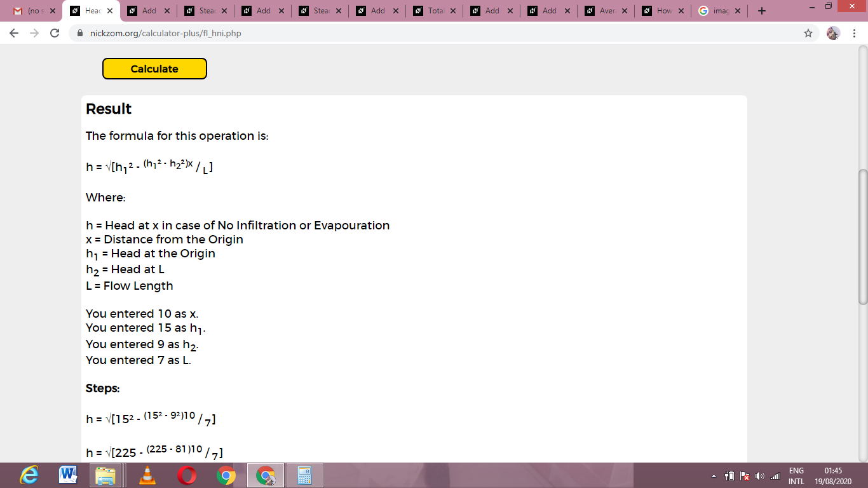Click the page's vertical scrollbar thumb
The height and width of the screenshot is (488, 868).
[862, 237]
